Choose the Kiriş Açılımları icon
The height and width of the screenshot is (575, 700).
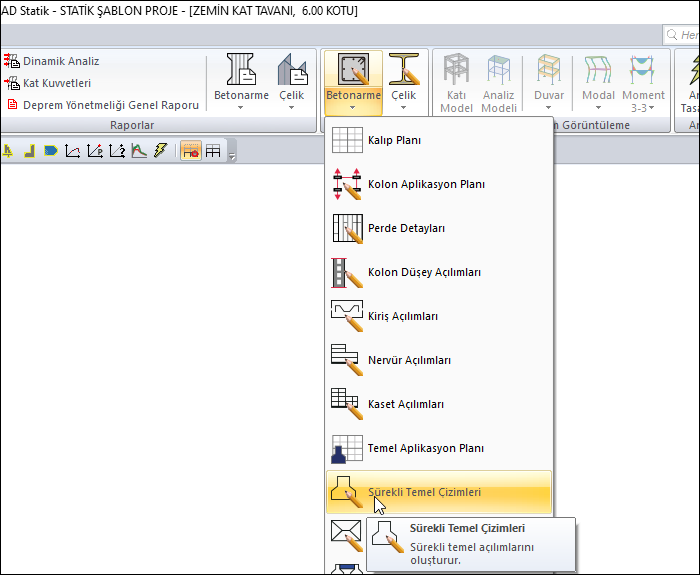[x=346, y=316]
